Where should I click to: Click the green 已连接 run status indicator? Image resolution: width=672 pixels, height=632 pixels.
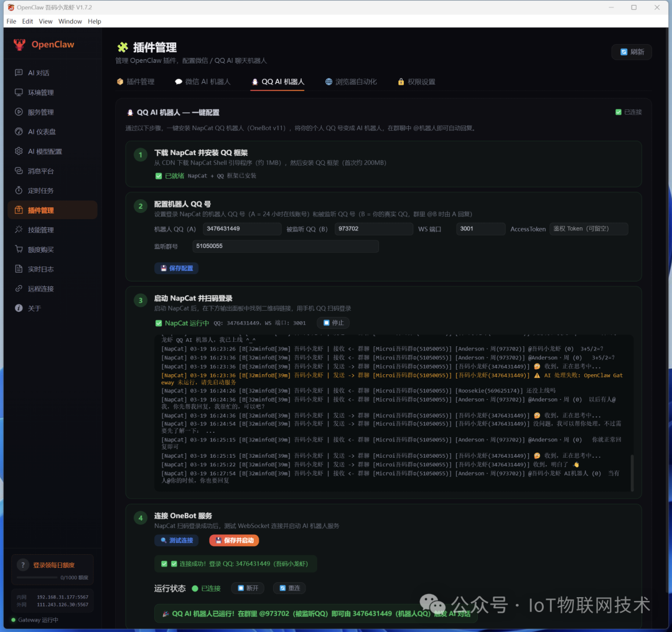point(206,588)
